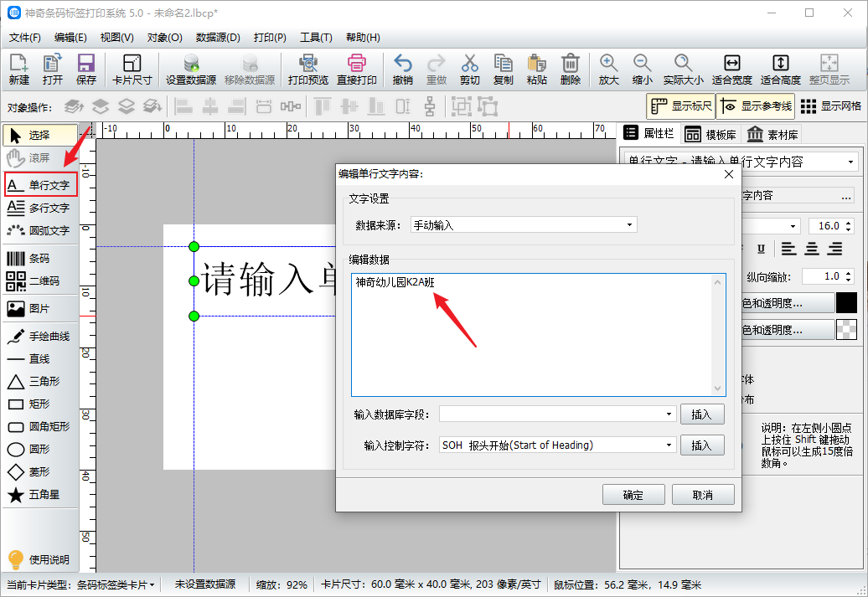The height and width of the screenshot is (597, 868).
Task: Select the 圆弧文字 arc text tool
Action: [x=41, y=230]
